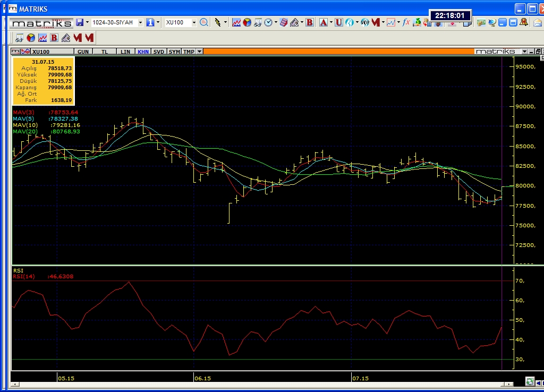Click the alarm bell icon
Viewport: 544px width, 392px height.
(x=524, y=22)
